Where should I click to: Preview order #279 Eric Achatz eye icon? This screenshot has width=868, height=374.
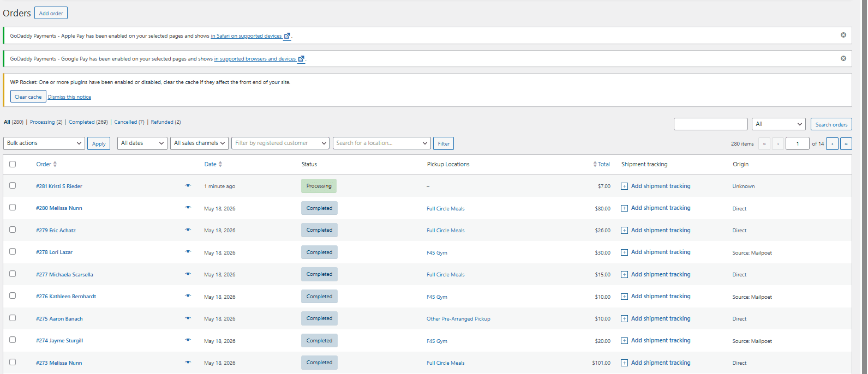[x=188, y=230]
